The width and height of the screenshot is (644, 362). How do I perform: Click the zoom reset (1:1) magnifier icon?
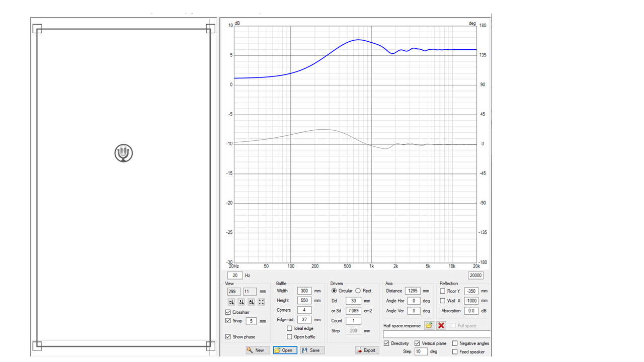click(x=241, y=302)
